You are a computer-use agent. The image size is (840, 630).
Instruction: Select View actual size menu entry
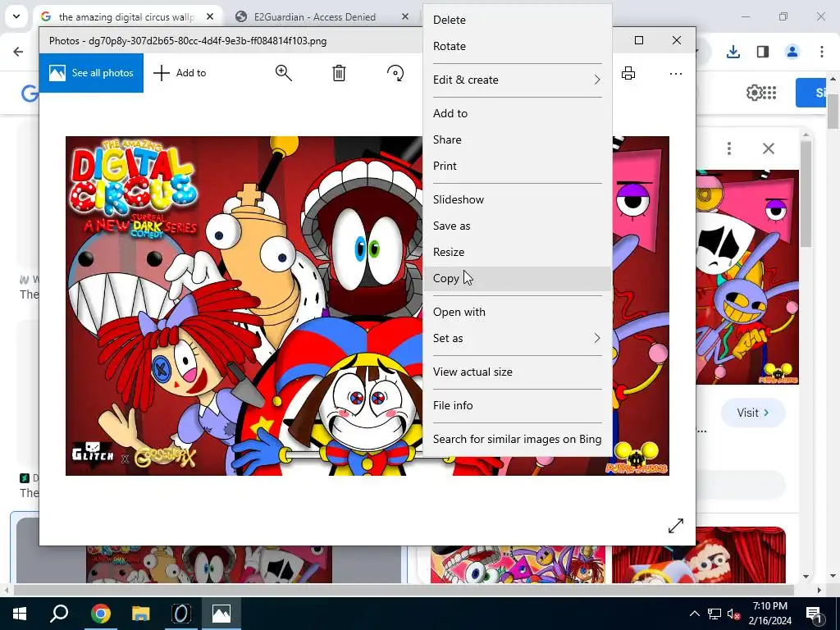[518, 372]
